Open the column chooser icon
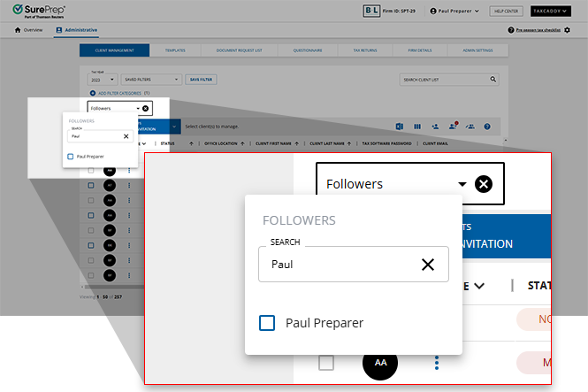The width and height of the screenshot is (588, 392). (x=417, y=127)
